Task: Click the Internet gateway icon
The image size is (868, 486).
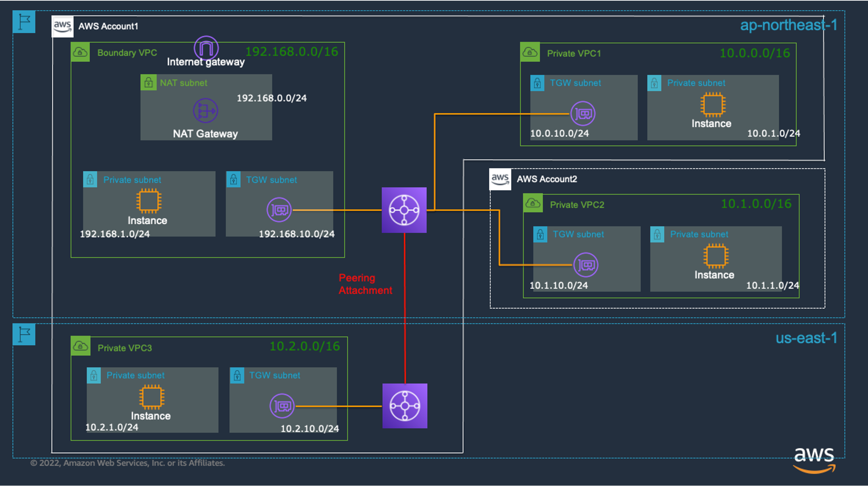Action: (x=206, y=48)
